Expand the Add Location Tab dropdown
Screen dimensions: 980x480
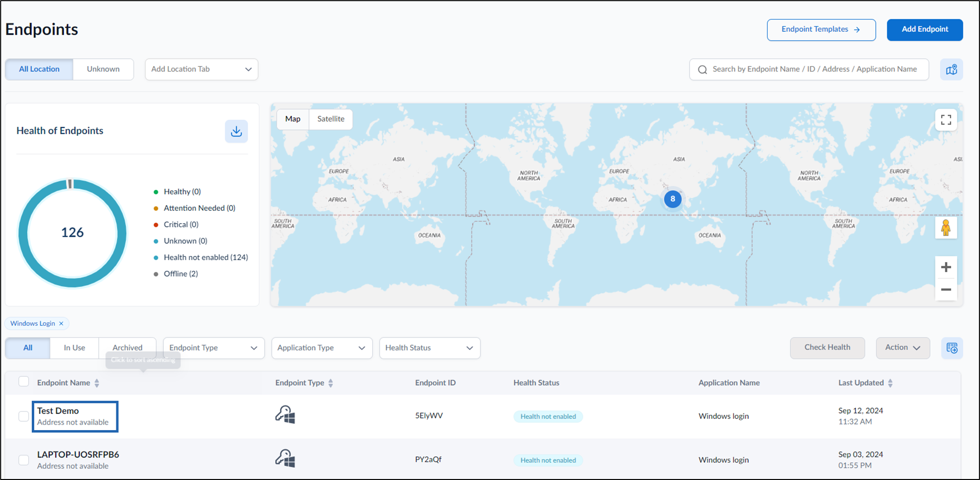[201, 69]
